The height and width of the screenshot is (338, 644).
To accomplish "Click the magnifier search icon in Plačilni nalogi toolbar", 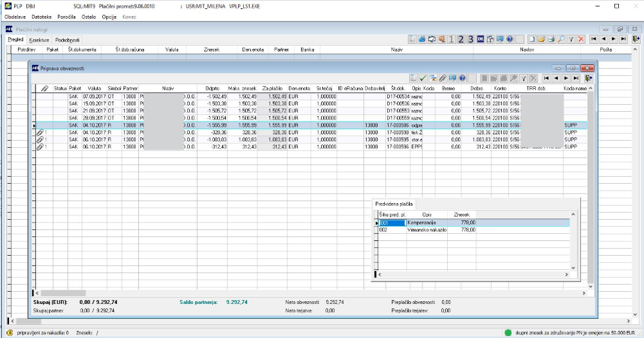I will pyautogui.click(x=561, y=39).
